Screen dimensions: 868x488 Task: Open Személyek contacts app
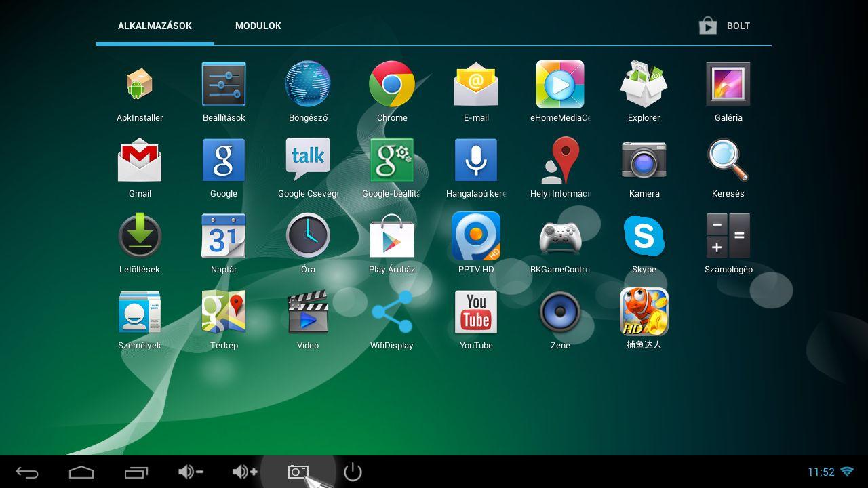click(140, 312)
